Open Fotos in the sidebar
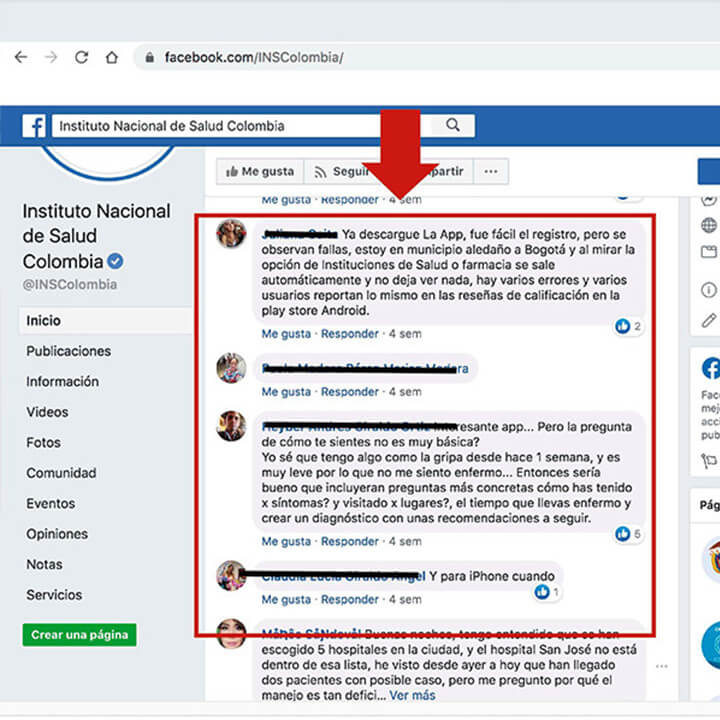This screenshot has height=720, width=720. pos(43,443)
